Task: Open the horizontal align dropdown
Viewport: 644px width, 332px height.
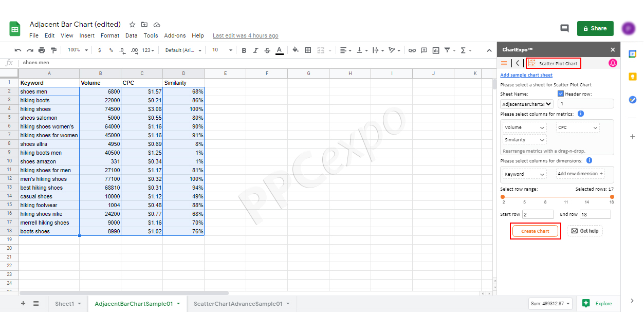Action: [346, 50]
